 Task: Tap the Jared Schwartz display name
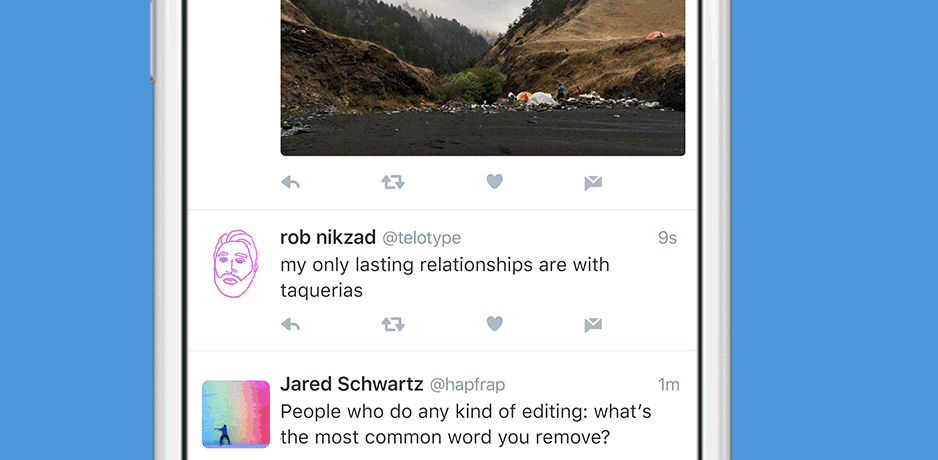pos(351,384)
